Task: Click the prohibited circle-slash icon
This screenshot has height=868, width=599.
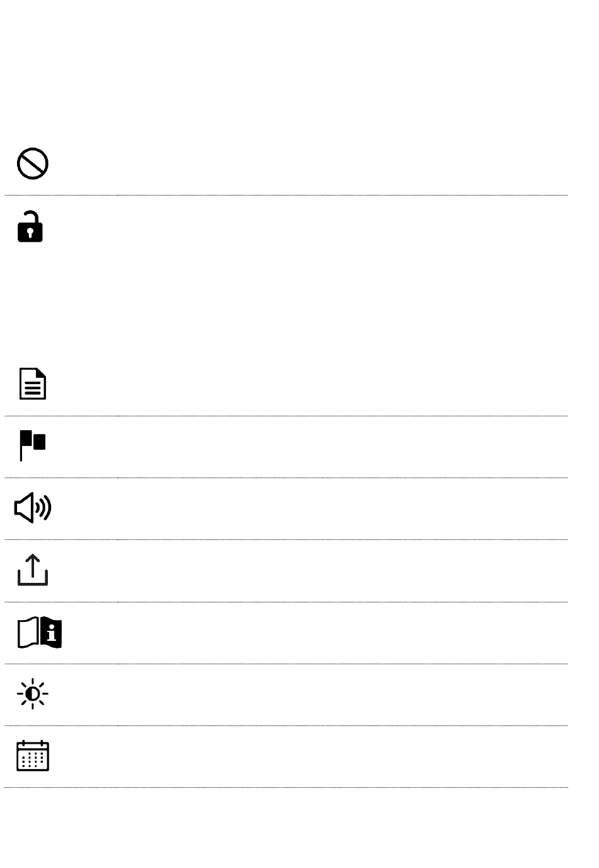Action: 33,164
